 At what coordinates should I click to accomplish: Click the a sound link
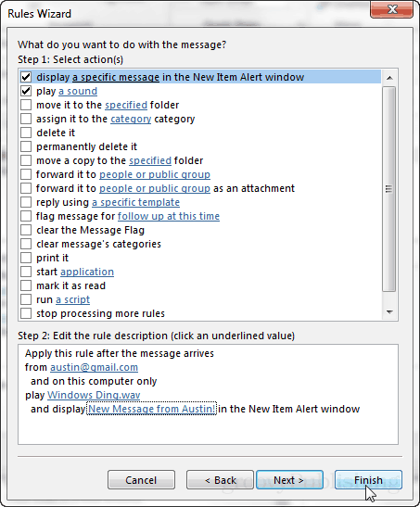[78, 91]
